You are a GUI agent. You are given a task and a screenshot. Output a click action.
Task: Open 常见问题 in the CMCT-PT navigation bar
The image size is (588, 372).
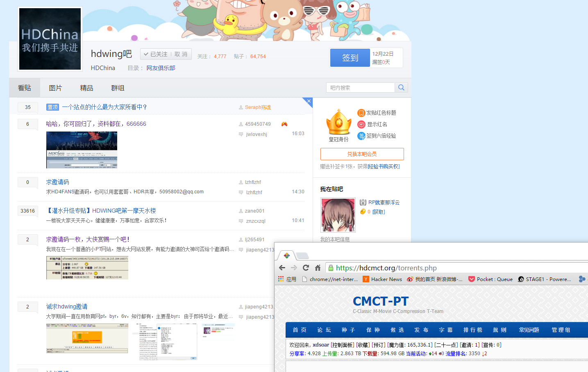529,330
